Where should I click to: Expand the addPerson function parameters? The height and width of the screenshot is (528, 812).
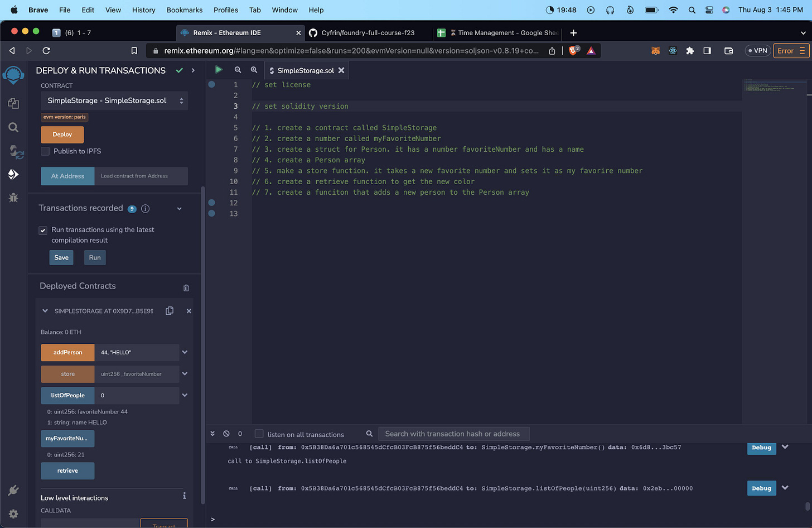pos(185,352)
